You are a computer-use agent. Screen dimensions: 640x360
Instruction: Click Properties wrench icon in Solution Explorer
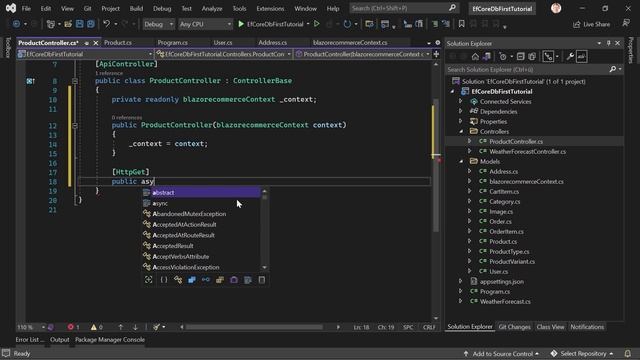click(x=570, y=57)
